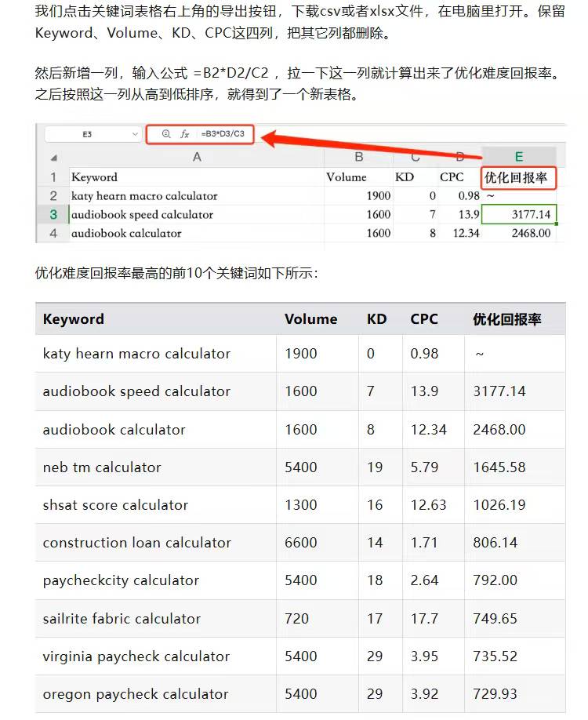Select column E header in spreadsheet
Image resolution: width=588 pixels, height=720 pixels.
point(519,157)
